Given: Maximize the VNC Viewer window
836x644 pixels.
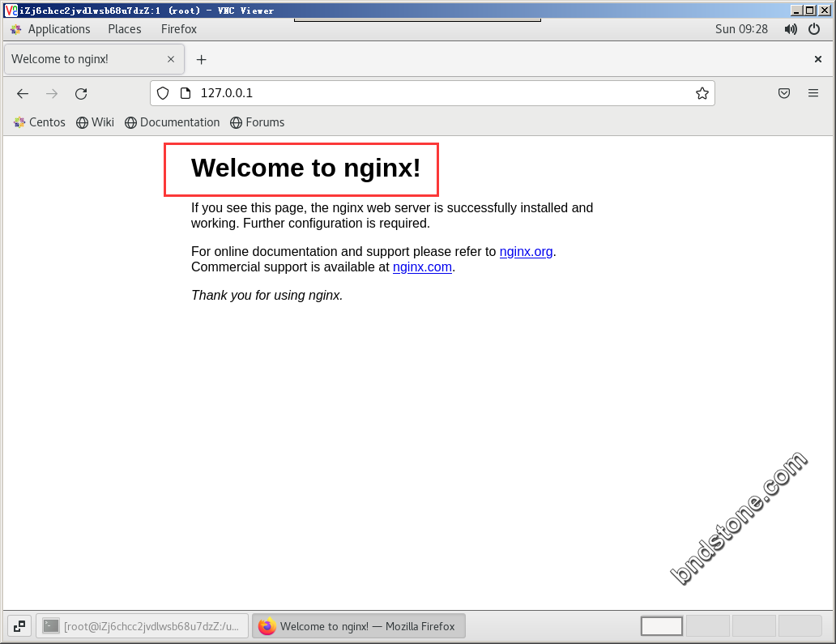Looking at the screenshot, I should (x=810, y=11).
